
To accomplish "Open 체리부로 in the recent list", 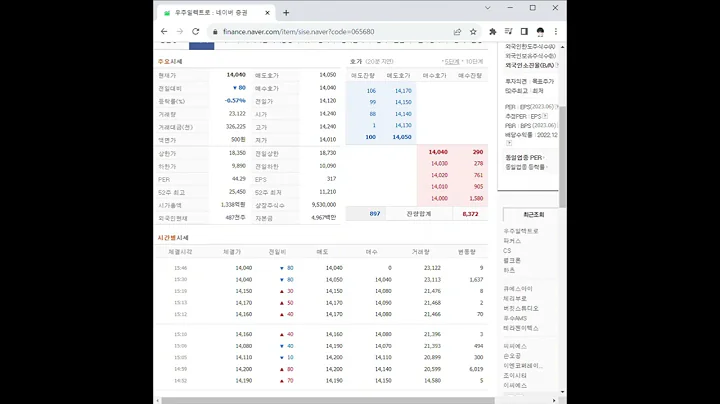I will [x=515, y=299].
